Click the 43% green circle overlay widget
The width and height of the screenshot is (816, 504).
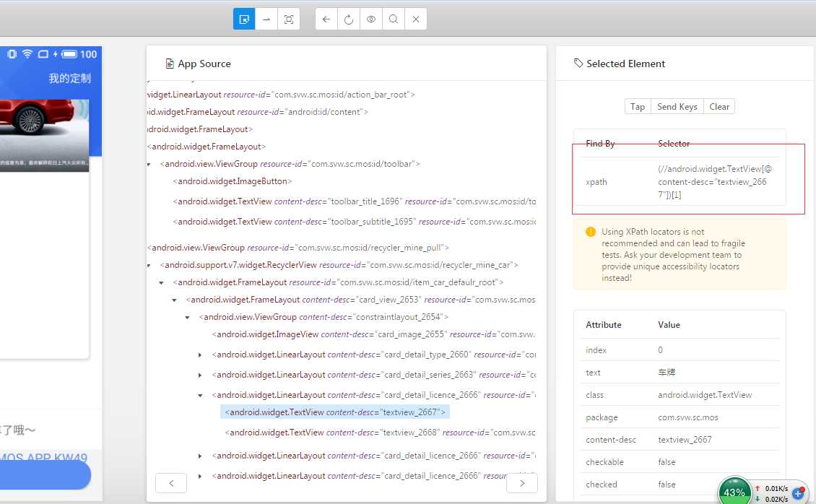coord(734,492)
